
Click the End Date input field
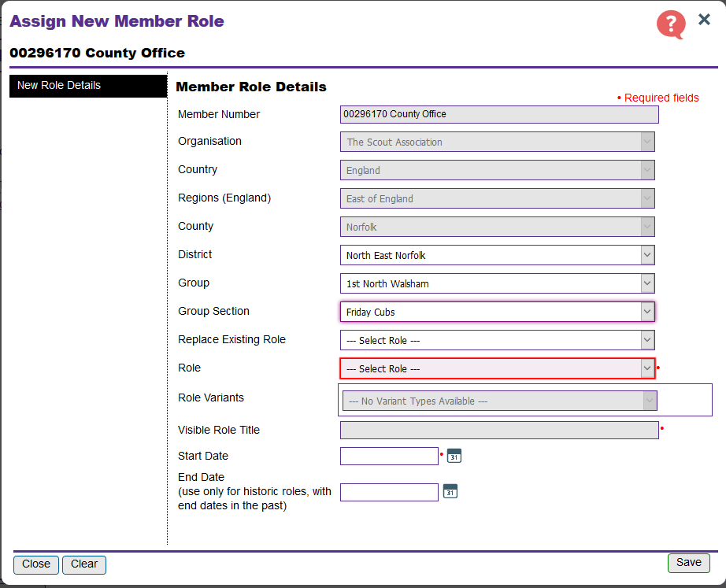(389, 492)
